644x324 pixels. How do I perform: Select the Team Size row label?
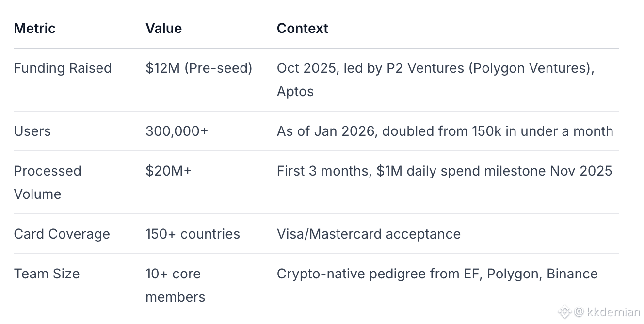[47, 274]
